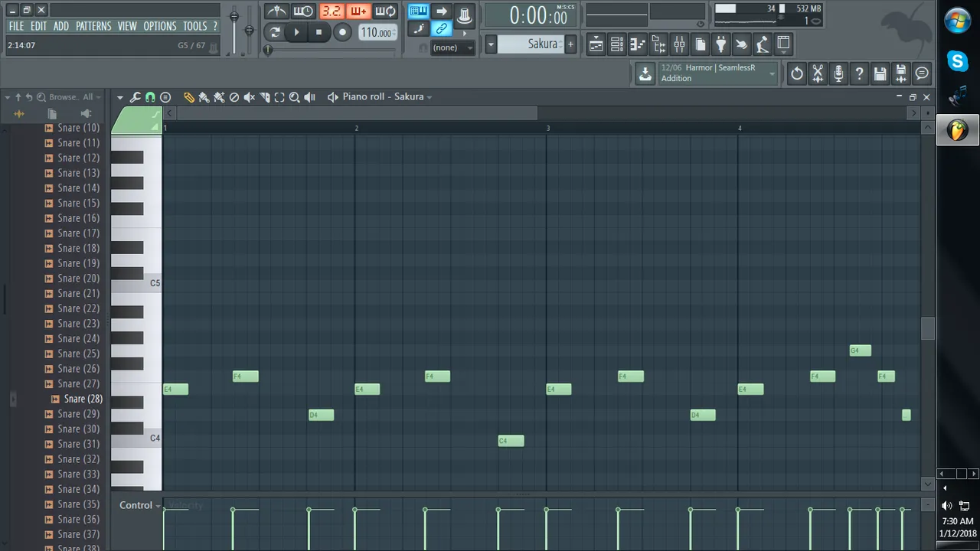Image resolution: width=980 pixels, height=551 pixels.
Task: Click the Record button
Action: pyautogui.click(x=342, y=32)
